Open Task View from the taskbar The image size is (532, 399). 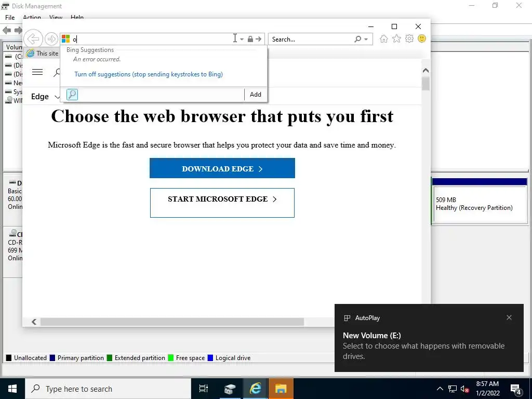(204, 389)
